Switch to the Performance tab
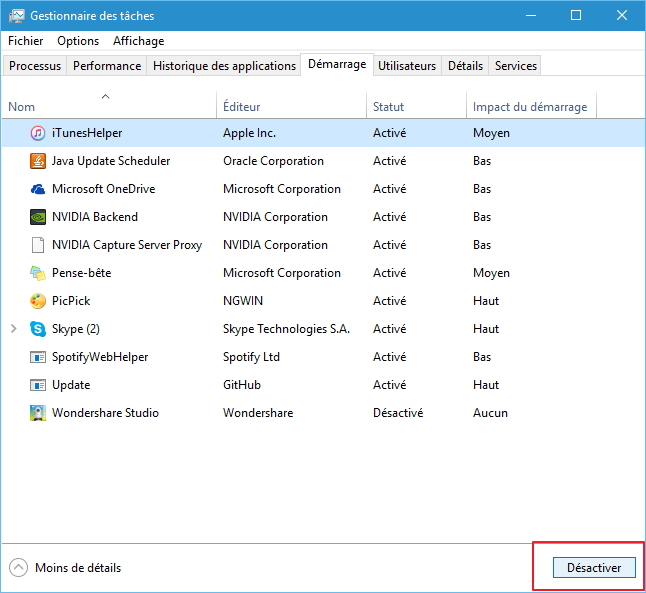Screen dimensions: 646x593 pyautogui.click(x=107, y=66)
